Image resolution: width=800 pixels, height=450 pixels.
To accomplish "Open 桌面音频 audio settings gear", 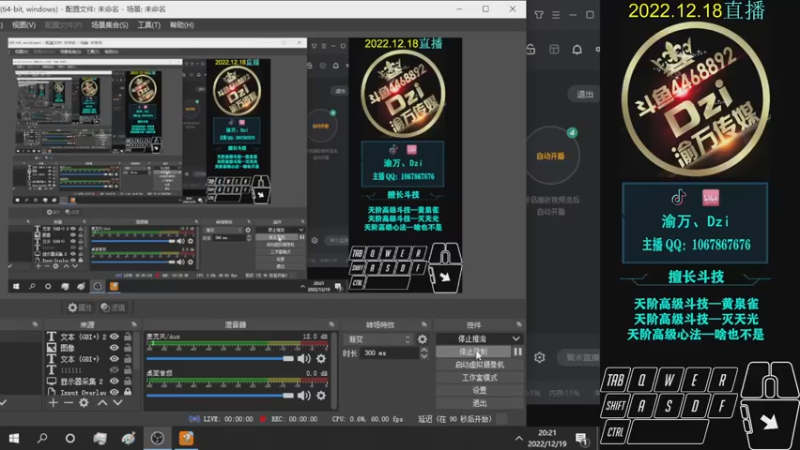I will click(321, 395).
